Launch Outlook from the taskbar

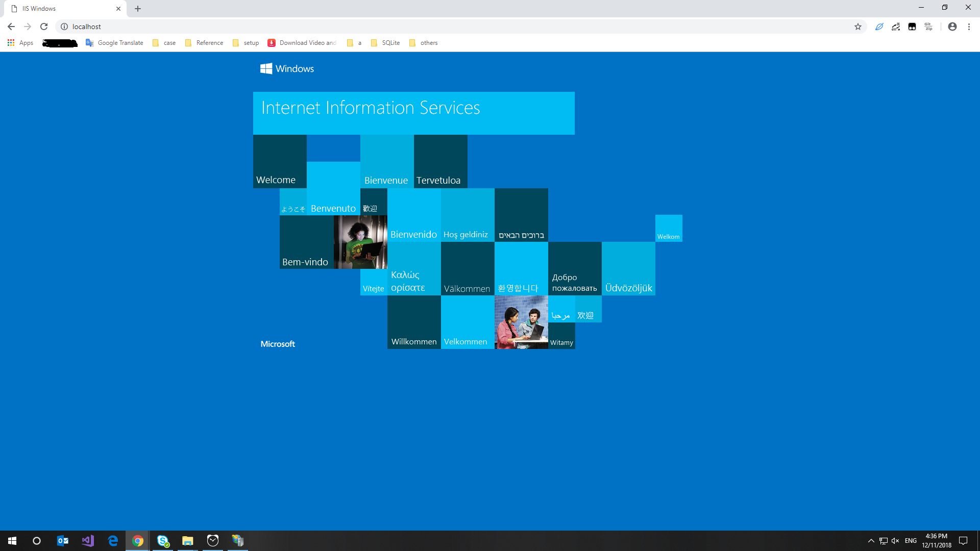point(63,541)
